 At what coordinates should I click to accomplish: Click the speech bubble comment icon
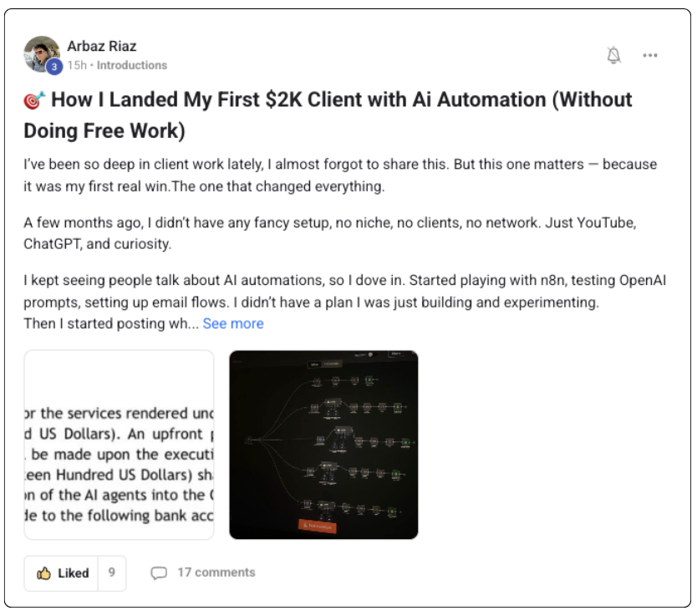click(x=159, y=573)
